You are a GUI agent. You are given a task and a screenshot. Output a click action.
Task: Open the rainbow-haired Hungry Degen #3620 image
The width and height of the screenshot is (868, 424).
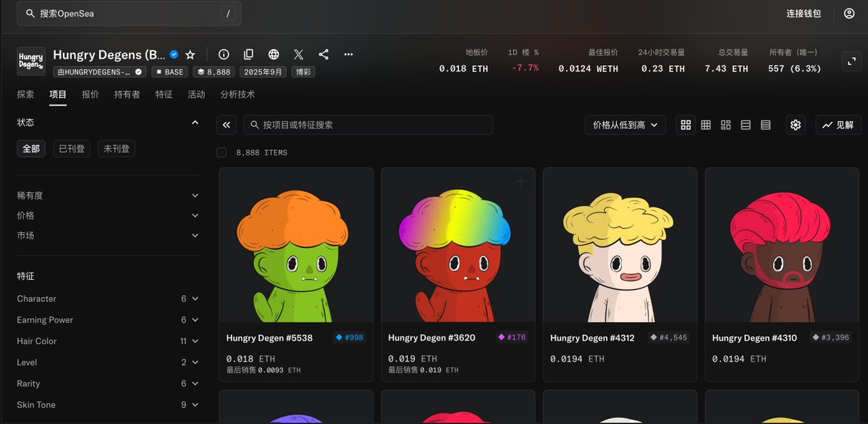[x=458, y=245]
